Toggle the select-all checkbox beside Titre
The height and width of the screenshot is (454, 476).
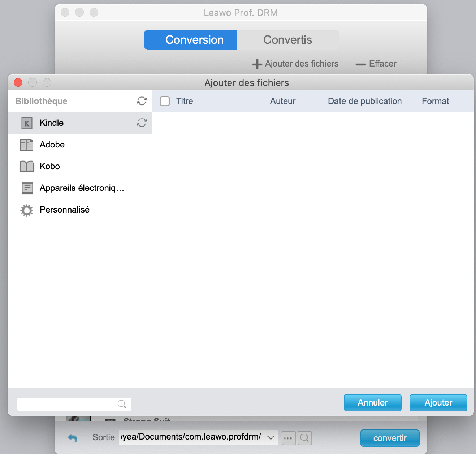tap(165, 101)
